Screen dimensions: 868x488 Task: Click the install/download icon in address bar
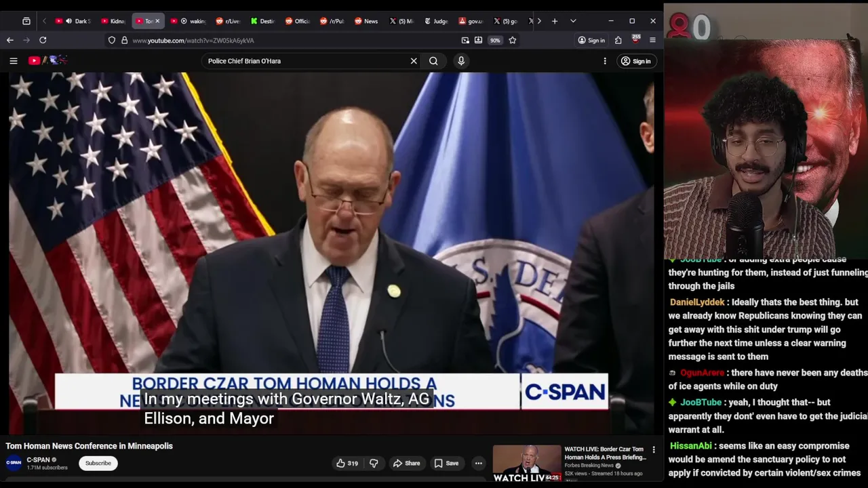(478, 40)
